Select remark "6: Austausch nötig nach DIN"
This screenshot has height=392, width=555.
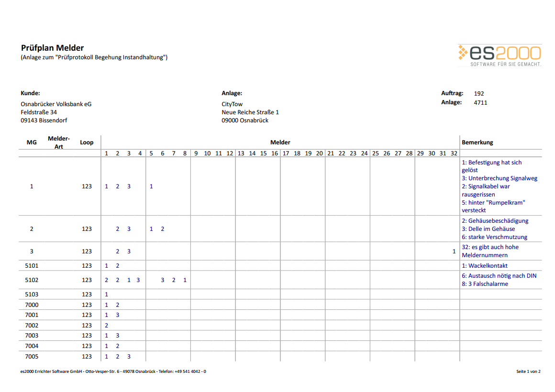tap(499, 276)
